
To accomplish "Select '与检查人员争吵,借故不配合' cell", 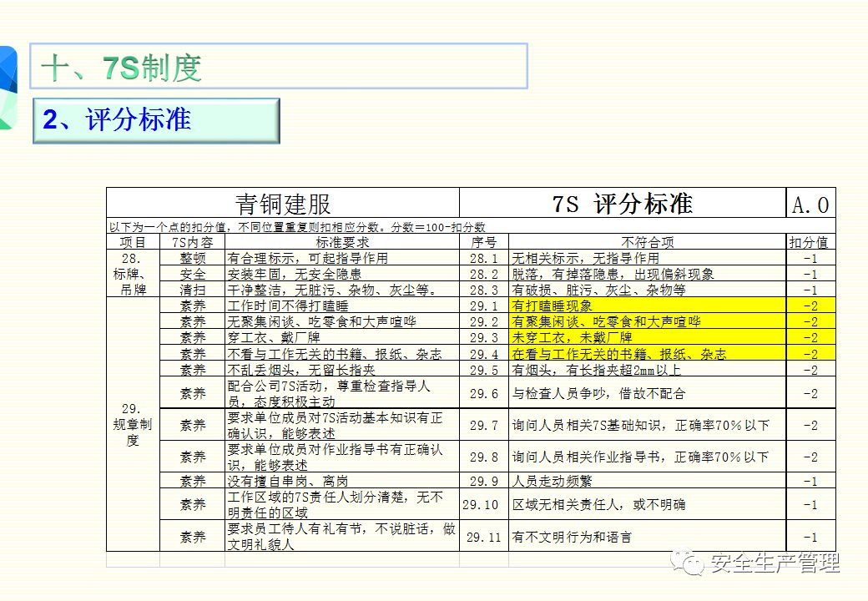I will 647,393.
